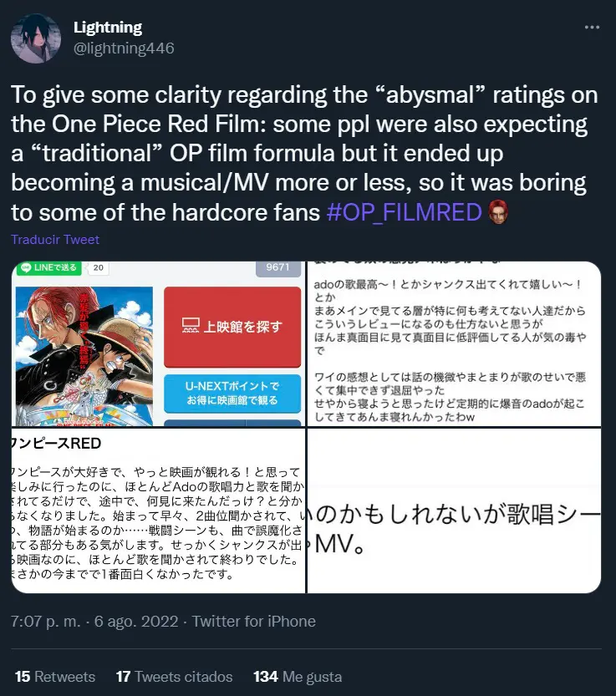616x696 pixels.
Task: Open the Lightning display name profile
Action: [x=108, y=28]
